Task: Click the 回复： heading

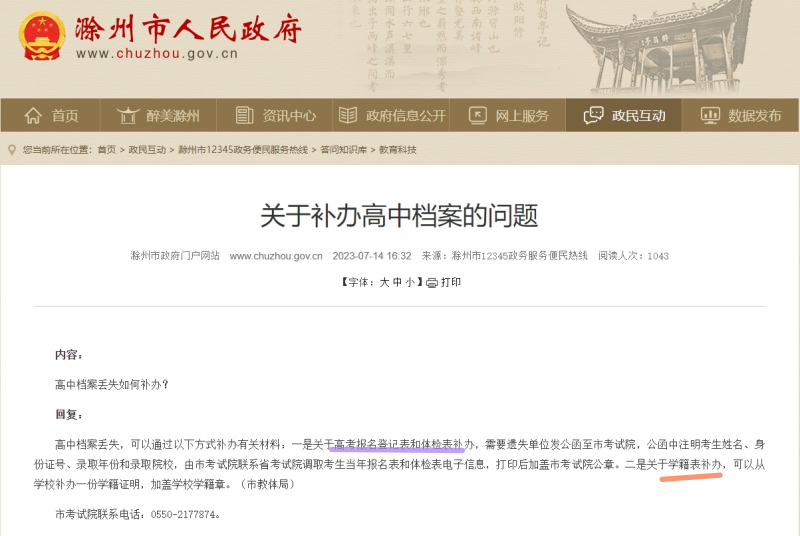Action: 69,415
